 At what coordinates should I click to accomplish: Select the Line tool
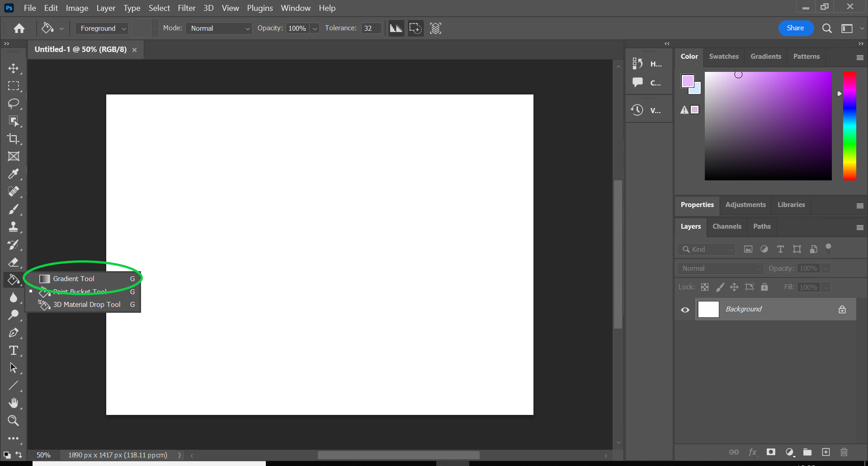(14, 386)
